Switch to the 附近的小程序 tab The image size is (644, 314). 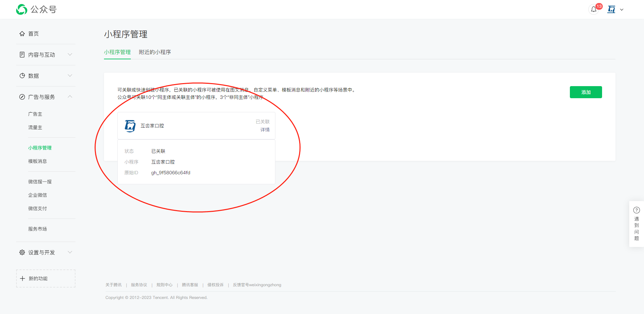(155, 52)
